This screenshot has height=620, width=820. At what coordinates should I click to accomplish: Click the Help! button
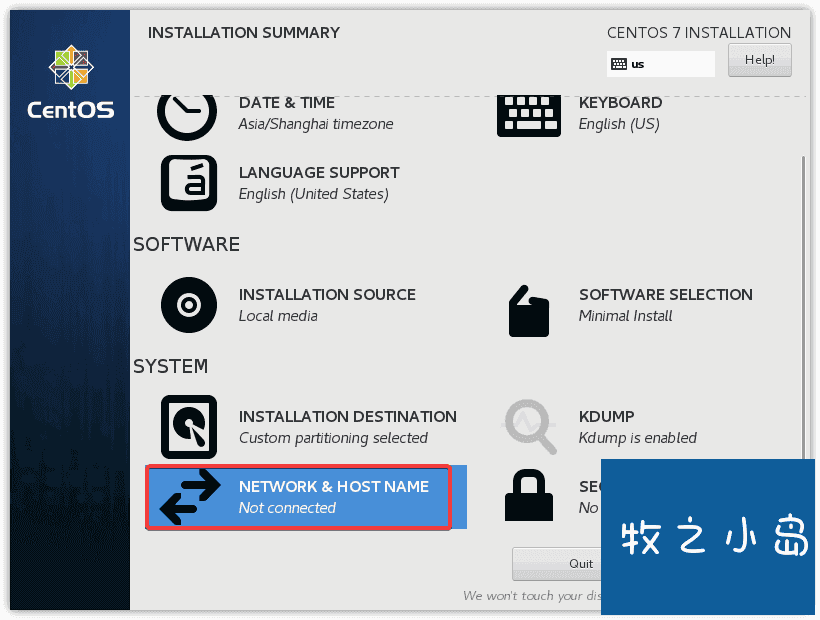759,60
